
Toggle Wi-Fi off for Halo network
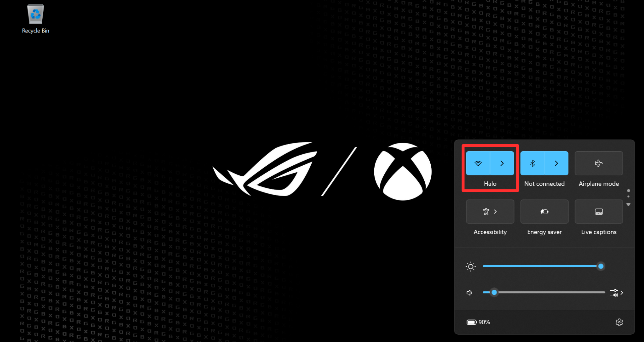[x=478, y=163]
